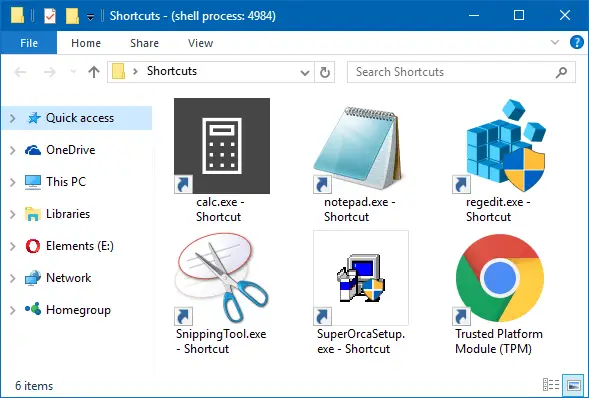Viewport: 589px width, 398px height.
Task: Switch to details view layout
Action: tap(551, 385)
